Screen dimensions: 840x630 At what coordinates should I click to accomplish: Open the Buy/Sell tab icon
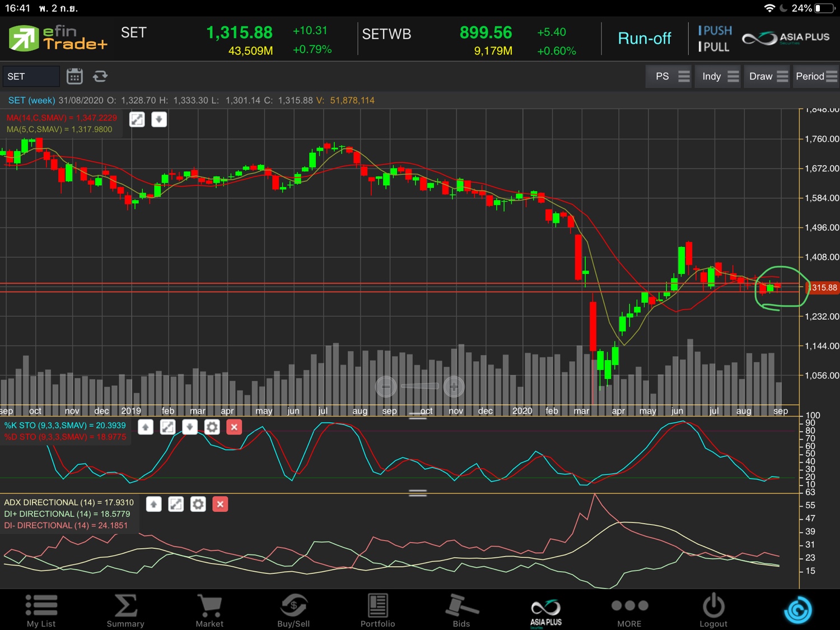point(293,610)
